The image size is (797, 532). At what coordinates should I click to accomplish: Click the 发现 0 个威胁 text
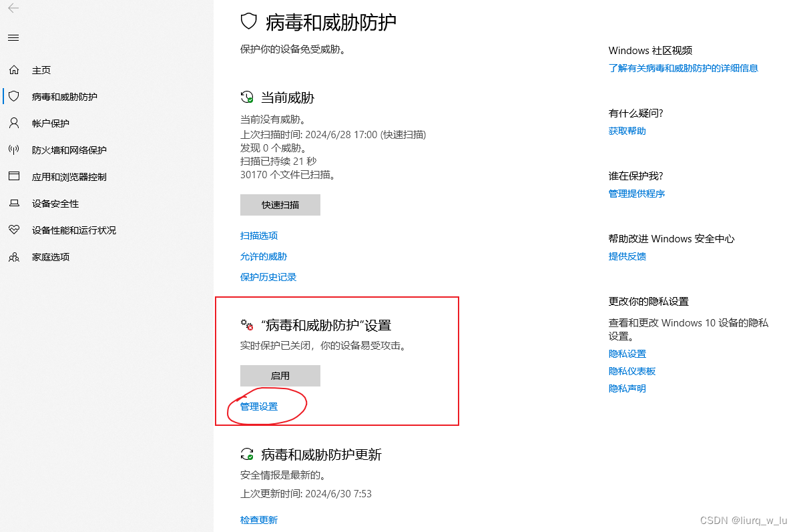tap(275, 148)
